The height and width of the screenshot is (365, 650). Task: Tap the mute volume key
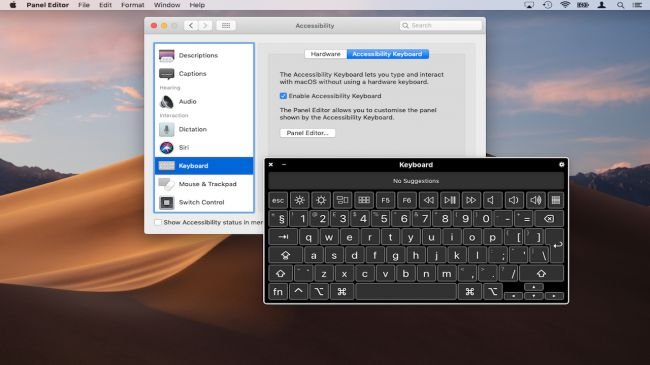[492, 200]
